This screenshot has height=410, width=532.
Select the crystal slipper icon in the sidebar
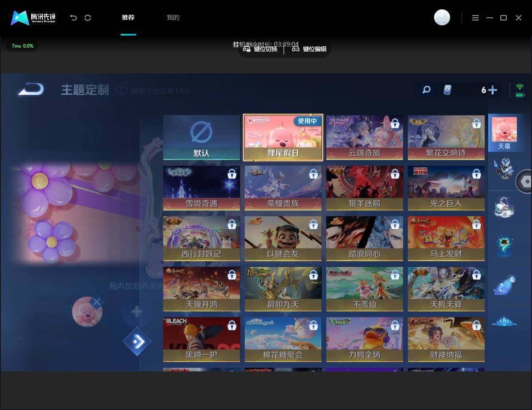point(504,285)
